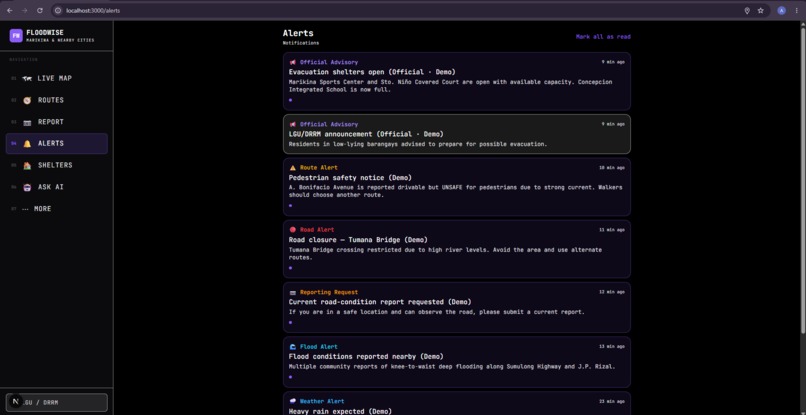Click the Report newspaper icon
806x415 pixels.
[x=27, y=122]
